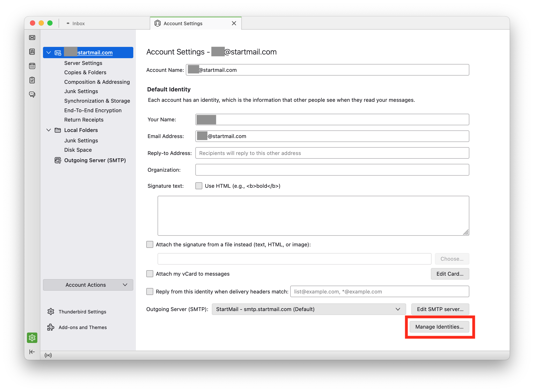Screen dimensions: 534x392
Task: Click the Account Settings tab icon
Action: tap(158, 23)
